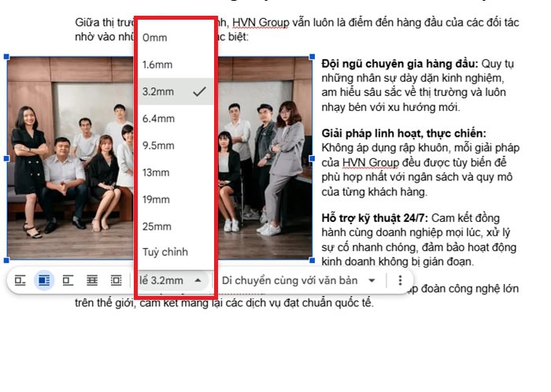This screenshot has height=392, width=551.
Task: Select the Wrap text icon
Action: (44, 280)
